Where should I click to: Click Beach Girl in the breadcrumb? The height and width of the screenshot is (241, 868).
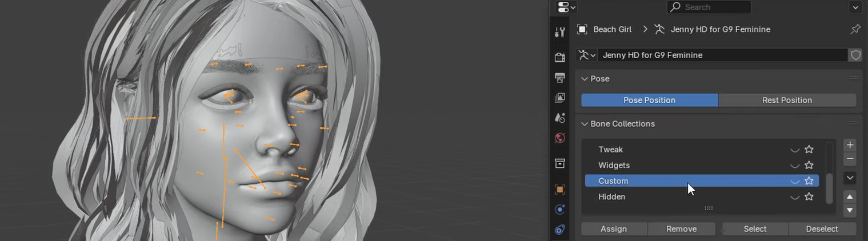pyautogui.click(x=612, y=29)
